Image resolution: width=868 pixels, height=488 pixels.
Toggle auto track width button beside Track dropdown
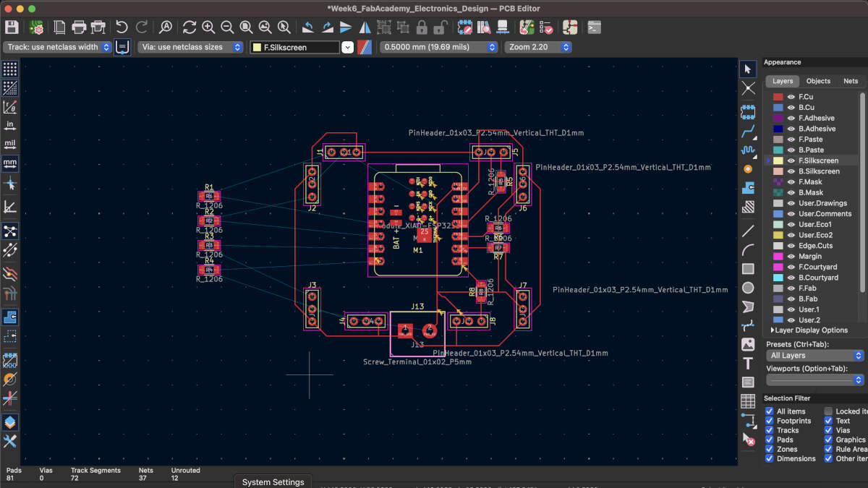123,47
